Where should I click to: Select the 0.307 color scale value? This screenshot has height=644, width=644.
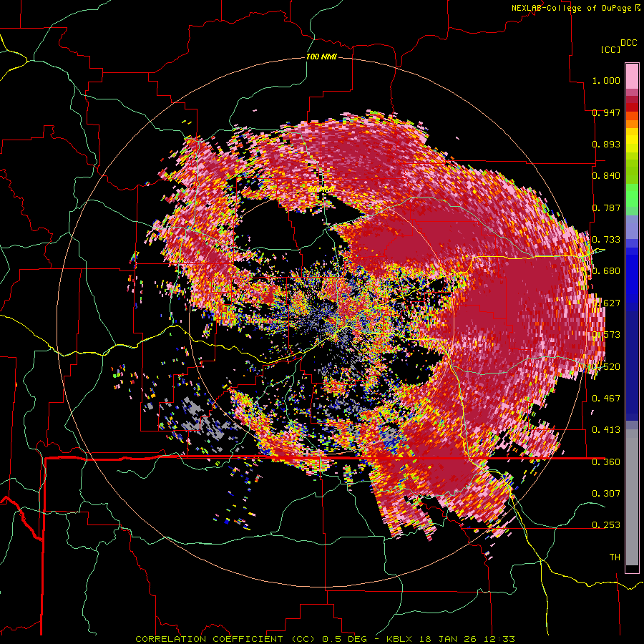coord(606,493)
